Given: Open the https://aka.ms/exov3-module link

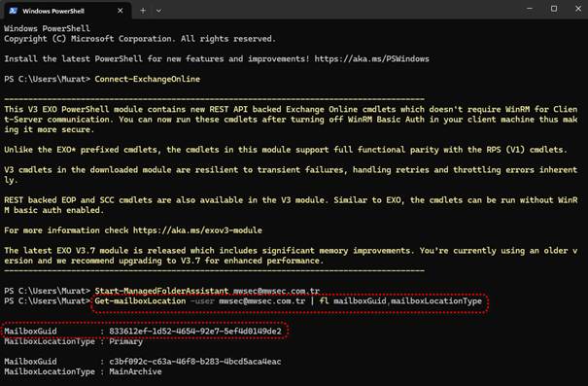Looking at the screenshot, I should (197, 230).
